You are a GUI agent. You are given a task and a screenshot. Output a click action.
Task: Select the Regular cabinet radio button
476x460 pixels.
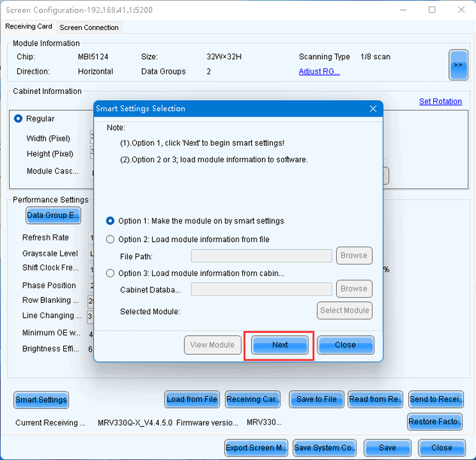[x=18, y=119]
